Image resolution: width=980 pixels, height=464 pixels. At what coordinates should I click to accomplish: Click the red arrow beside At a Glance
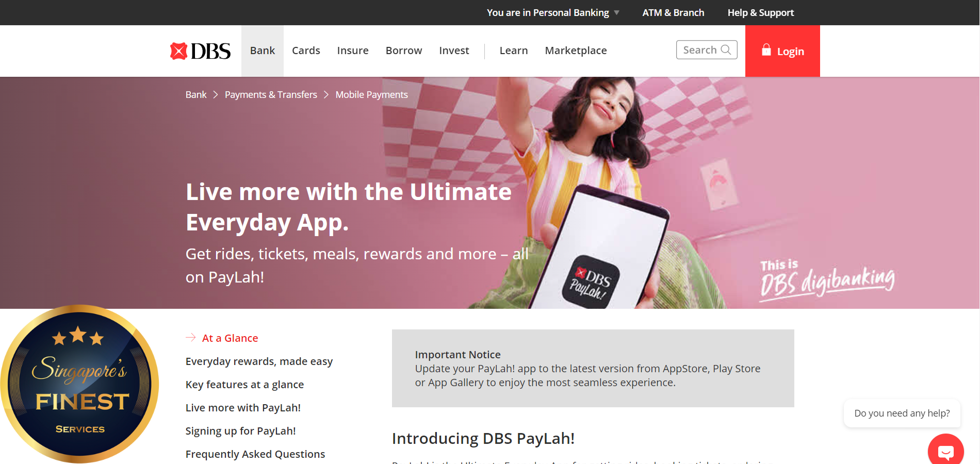coord(191,338)
